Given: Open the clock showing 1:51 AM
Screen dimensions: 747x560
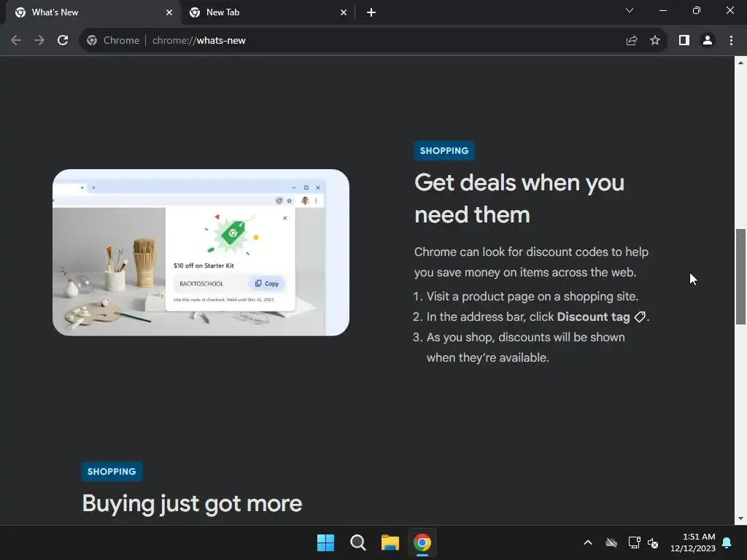Looking at the screenshot, I should point(693,542).
